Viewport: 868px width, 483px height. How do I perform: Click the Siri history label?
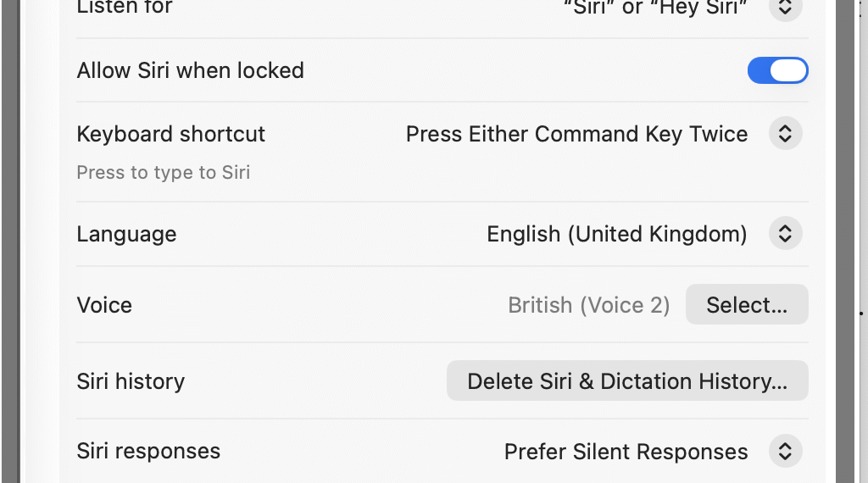(x=131, y=381)
